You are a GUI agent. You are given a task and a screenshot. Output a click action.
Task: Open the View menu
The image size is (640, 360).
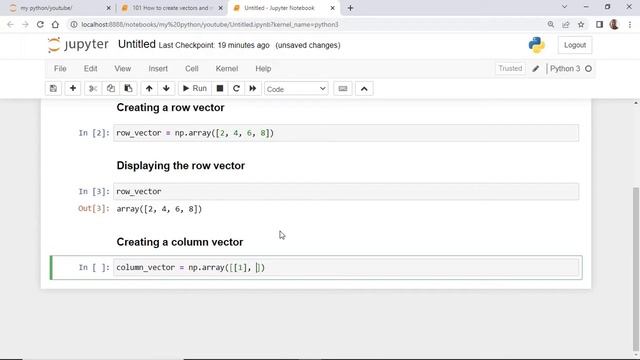click(x=122, y=69)
